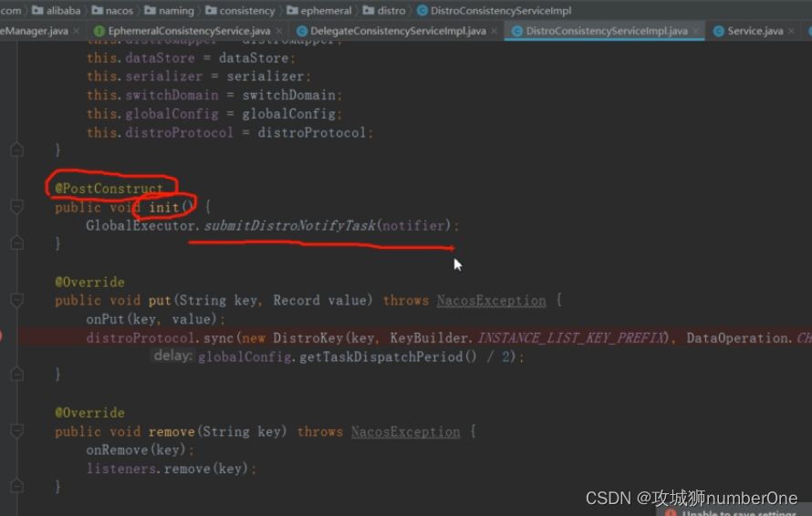812x516 pixels.
Task: Toggle breakpoint on distroProtocol.sync line
Action: click(x=2, y=337)
